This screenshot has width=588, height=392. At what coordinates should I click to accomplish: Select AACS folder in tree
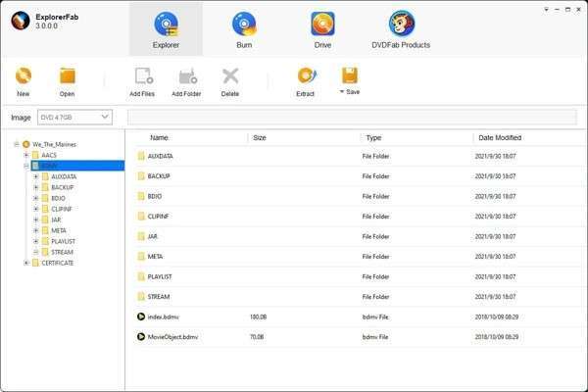pyautogui.click(x=49, y=155)
